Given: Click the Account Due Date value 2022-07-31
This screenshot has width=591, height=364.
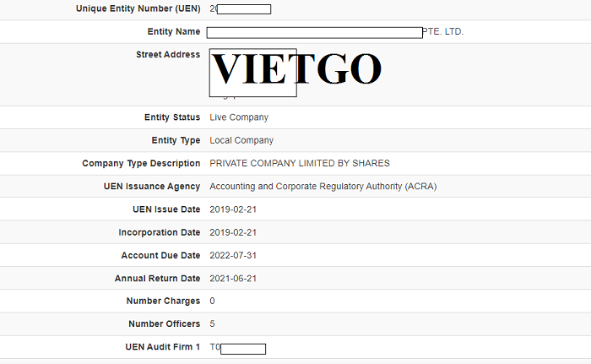Looking at the screenshot, I should pyautogui.click(x=233, y=255).
